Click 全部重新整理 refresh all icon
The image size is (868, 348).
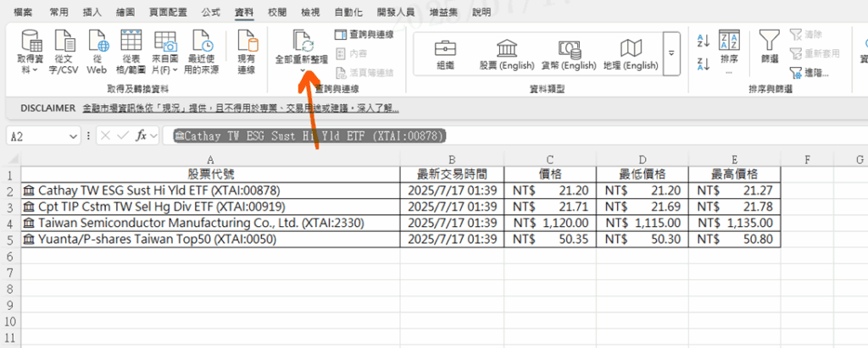[x=303, y=47]
